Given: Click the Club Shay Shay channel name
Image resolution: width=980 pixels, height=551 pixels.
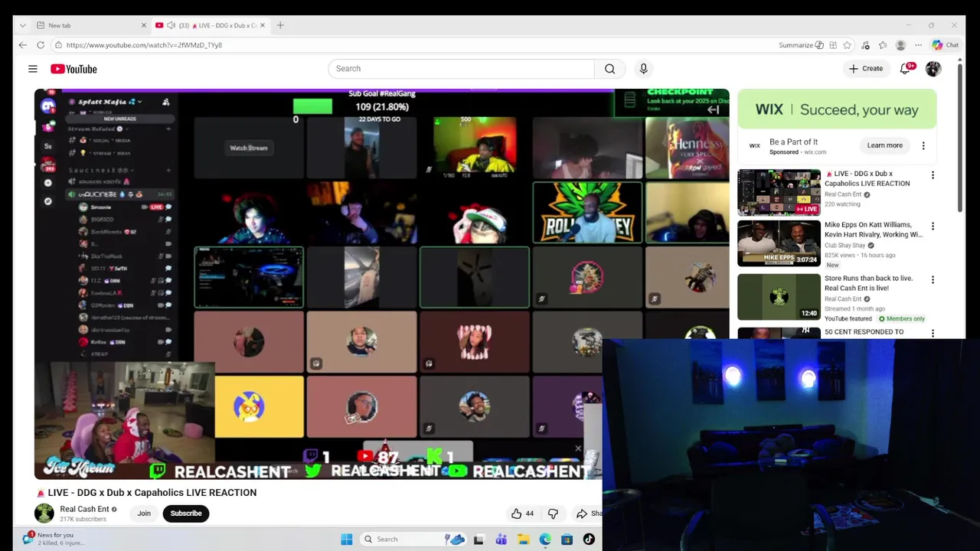Looking at the screenshot, I should [845, 246].
